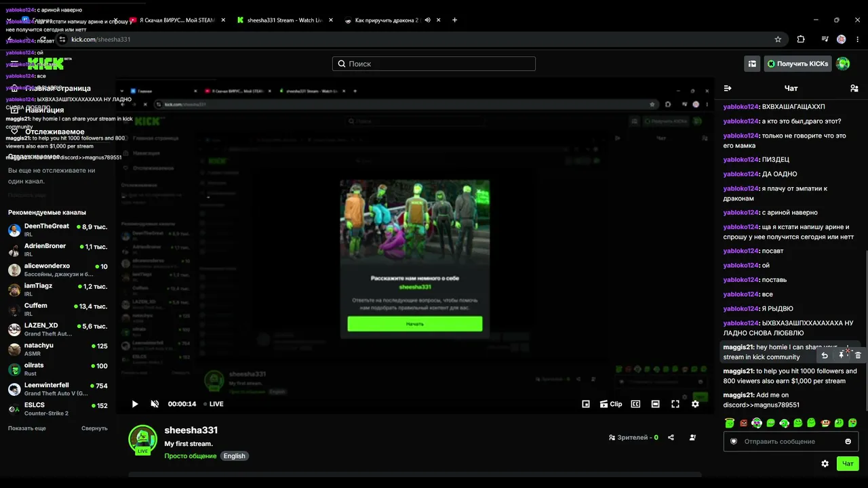This screenshot has height=488, width=868.
Task: Open chat settings gear
Action: 825,464
